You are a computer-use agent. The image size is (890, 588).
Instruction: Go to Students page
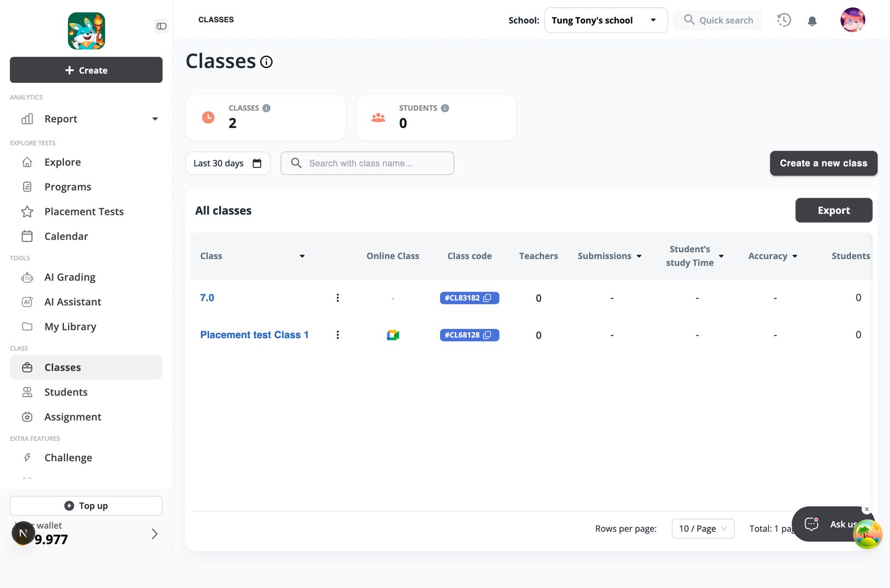tap(86, 392)
